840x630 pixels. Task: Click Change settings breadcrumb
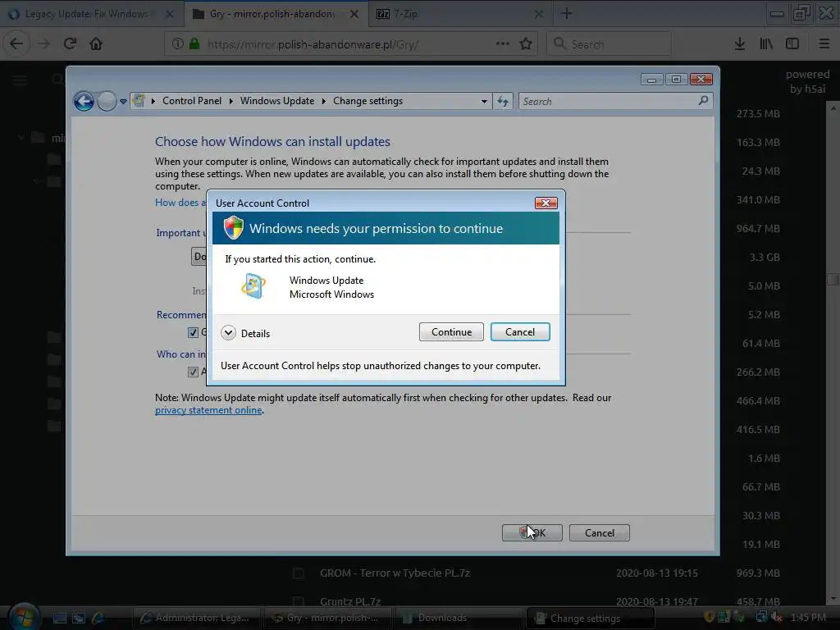pos(367,101)
